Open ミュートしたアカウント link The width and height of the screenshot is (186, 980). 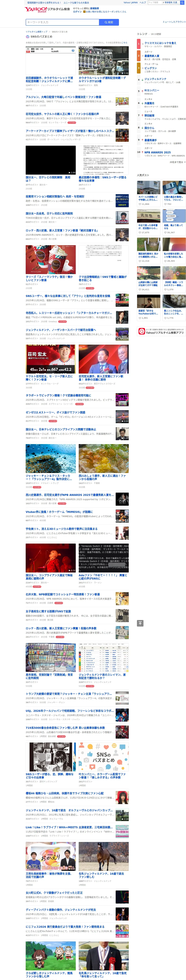point(174,22)
